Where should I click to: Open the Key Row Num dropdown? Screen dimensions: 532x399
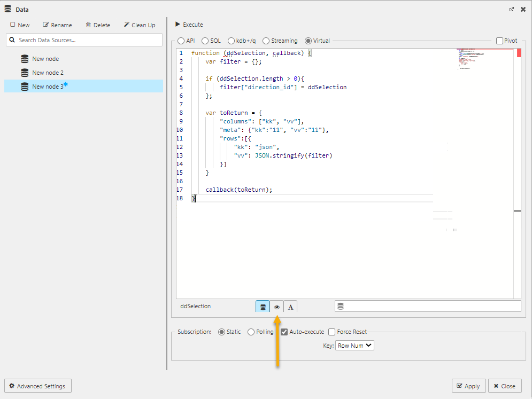[x=354, y=346]
